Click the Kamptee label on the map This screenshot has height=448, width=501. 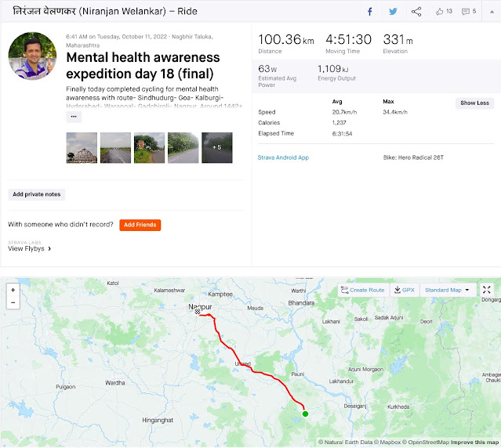coord(220,294)
